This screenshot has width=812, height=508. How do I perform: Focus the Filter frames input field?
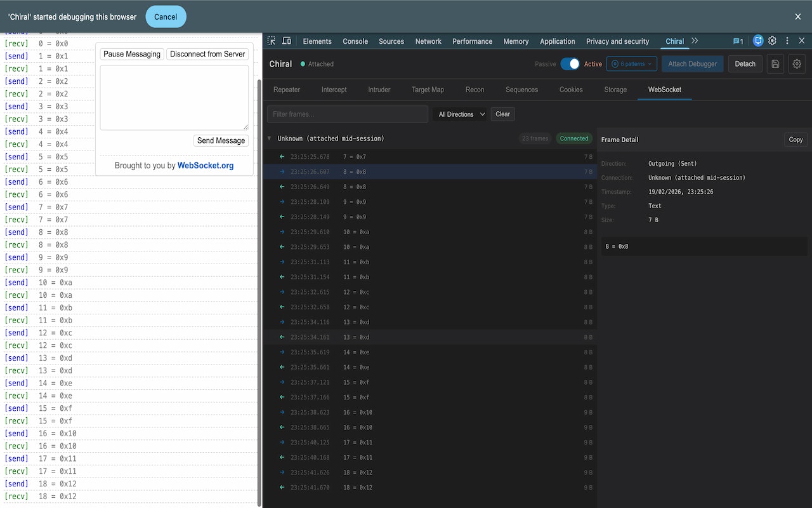coord(348,114)
